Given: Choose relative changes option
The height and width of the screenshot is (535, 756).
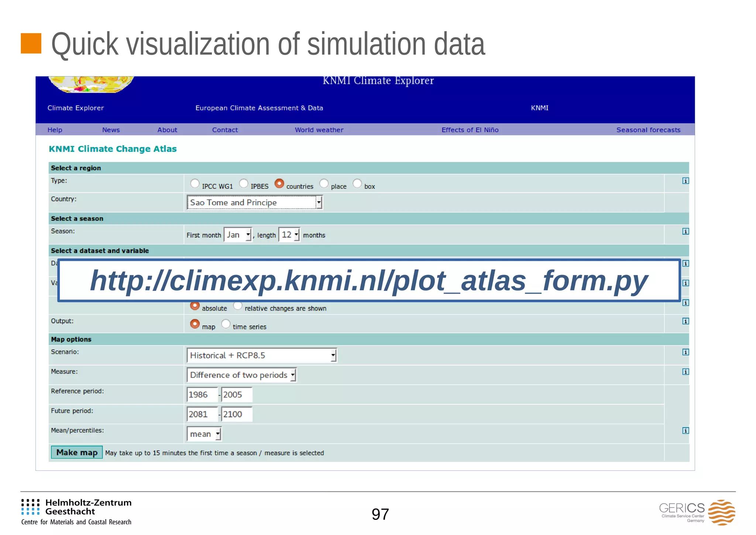Looking at the screenshot, I should point(238,306).
